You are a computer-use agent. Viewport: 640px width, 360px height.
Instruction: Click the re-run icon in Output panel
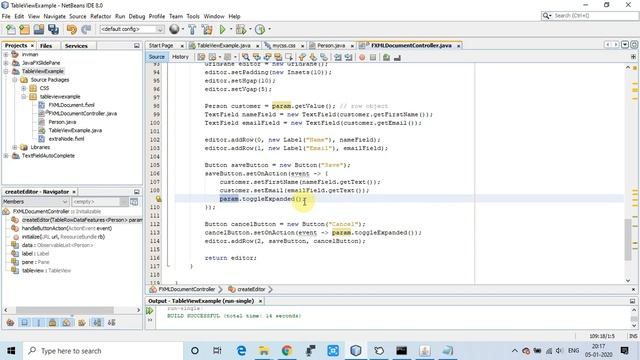(149, 311)
